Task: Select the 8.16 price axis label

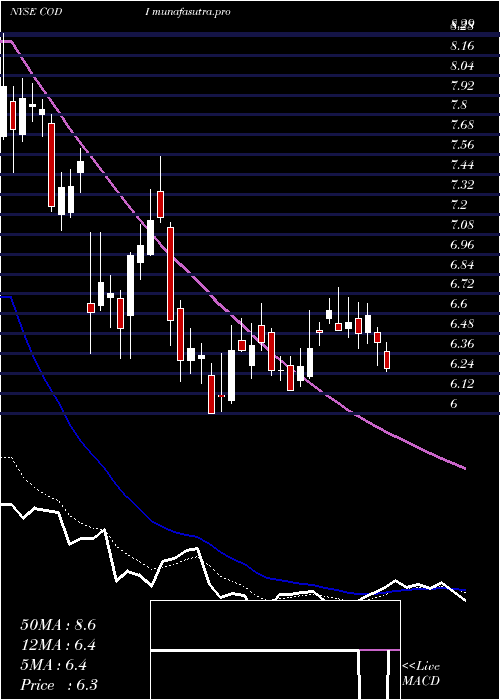Action: coord(462,46)
